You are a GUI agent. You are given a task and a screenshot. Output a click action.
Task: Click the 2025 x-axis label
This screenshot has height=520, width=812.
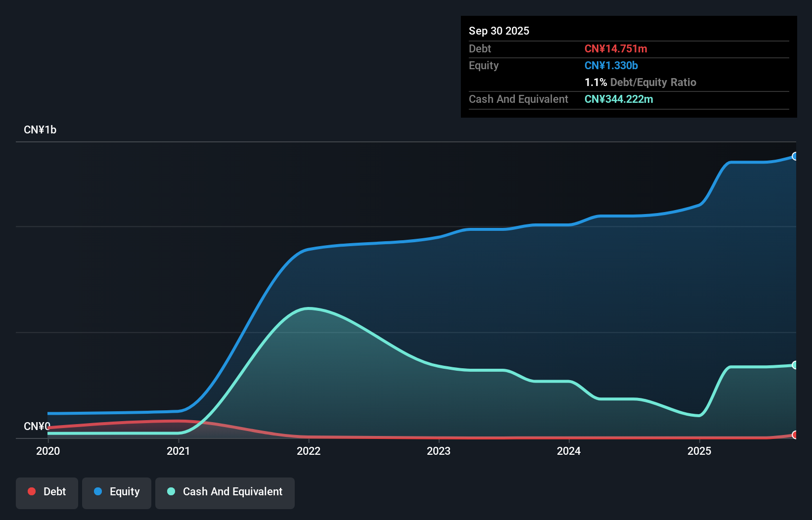click(x=699, y=451)
